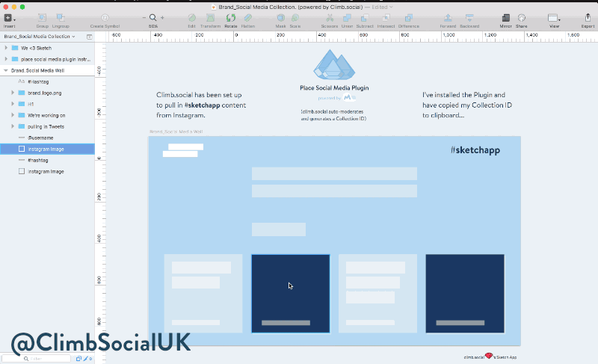Viewport: 598px width, 364px height.
Task: Click the Mirror icon
Action: pos(505,17)
